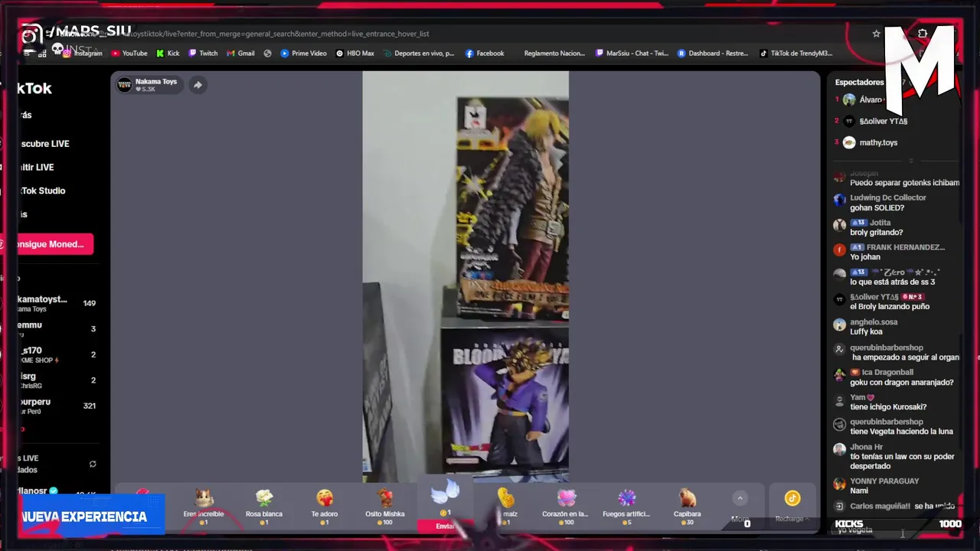Click chat user YONNY PARAGUAY
The width and height of the screenshot is (980, 551).
click(x=884, y=481)
